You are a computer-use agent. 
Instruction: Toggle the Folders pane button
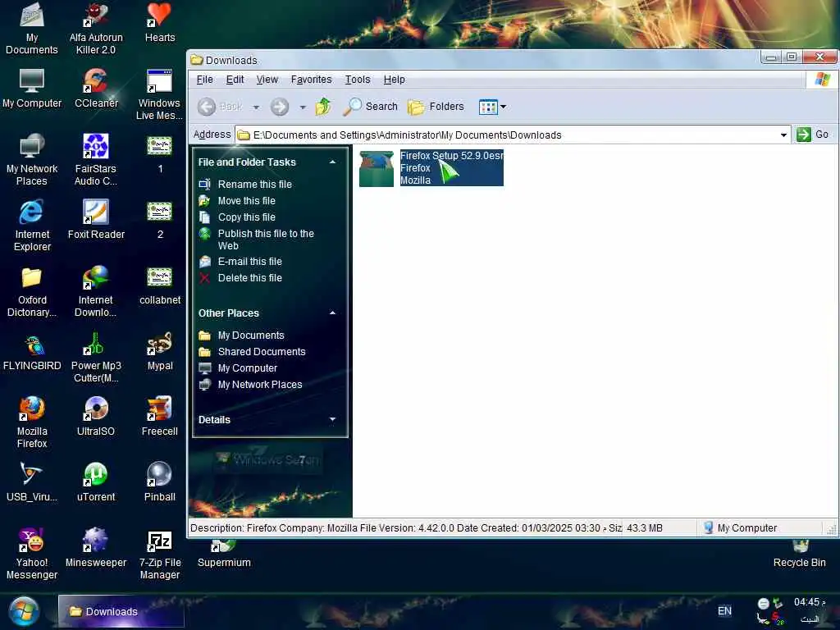click(436, 107)
